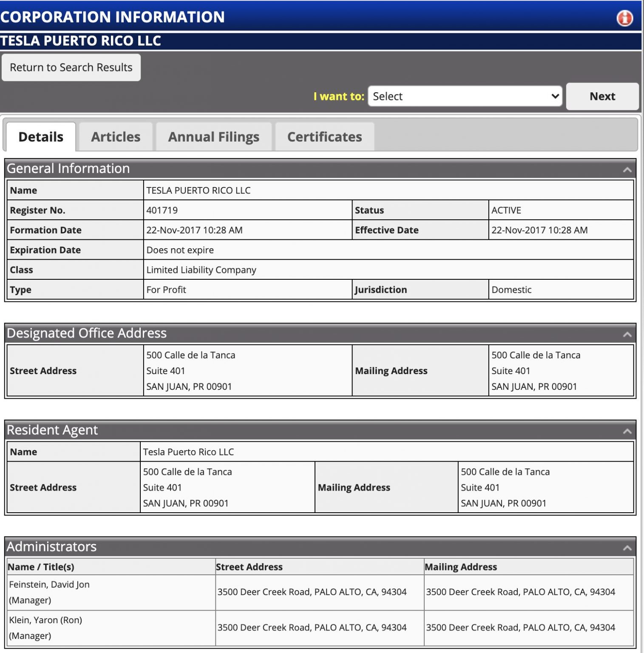Click the 'Expiration Date' field label

coord(45,250)
